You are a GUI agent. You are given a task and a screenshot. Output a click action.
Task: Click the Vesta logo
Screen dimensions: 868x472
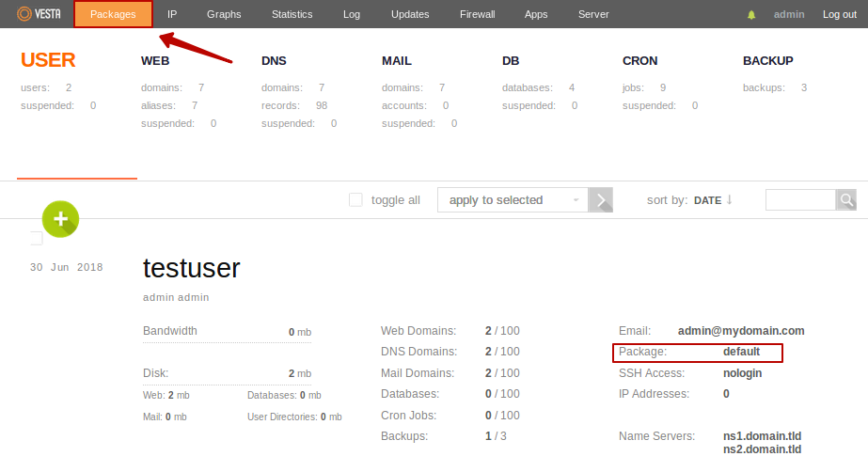click(39, 14)
